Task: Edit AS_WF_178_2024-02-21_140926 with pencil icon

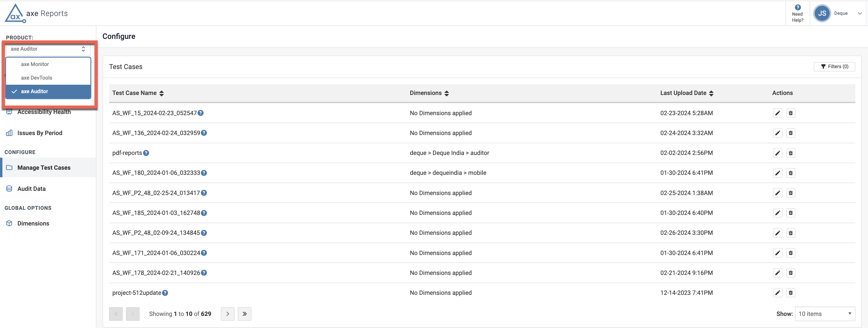Action: (x=777, y=273)
